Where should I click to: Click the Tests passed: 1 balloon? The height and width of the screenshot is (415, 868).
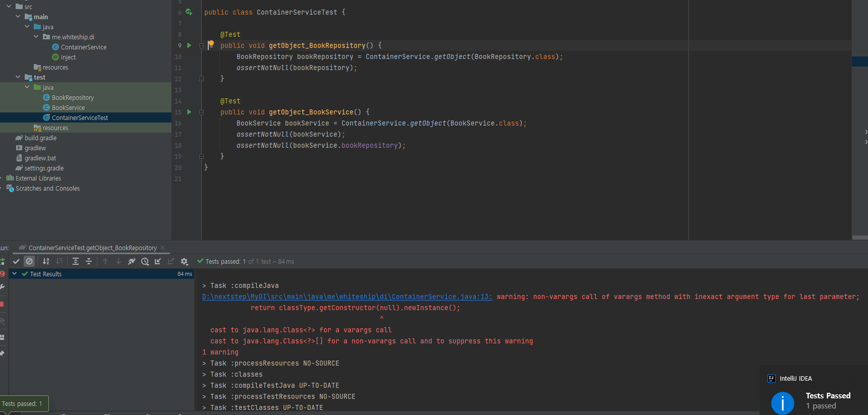pos(23,403)
